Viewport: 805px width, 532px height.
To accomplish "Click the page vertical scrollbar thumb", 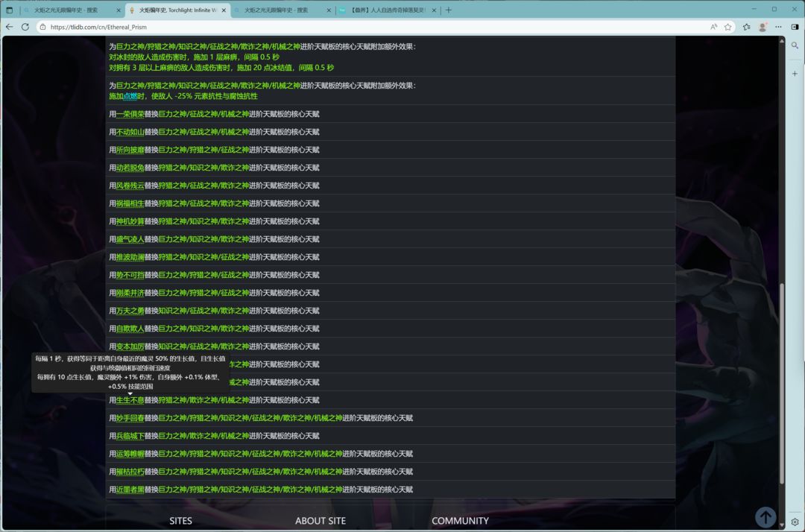I will [x=782, y=383].
